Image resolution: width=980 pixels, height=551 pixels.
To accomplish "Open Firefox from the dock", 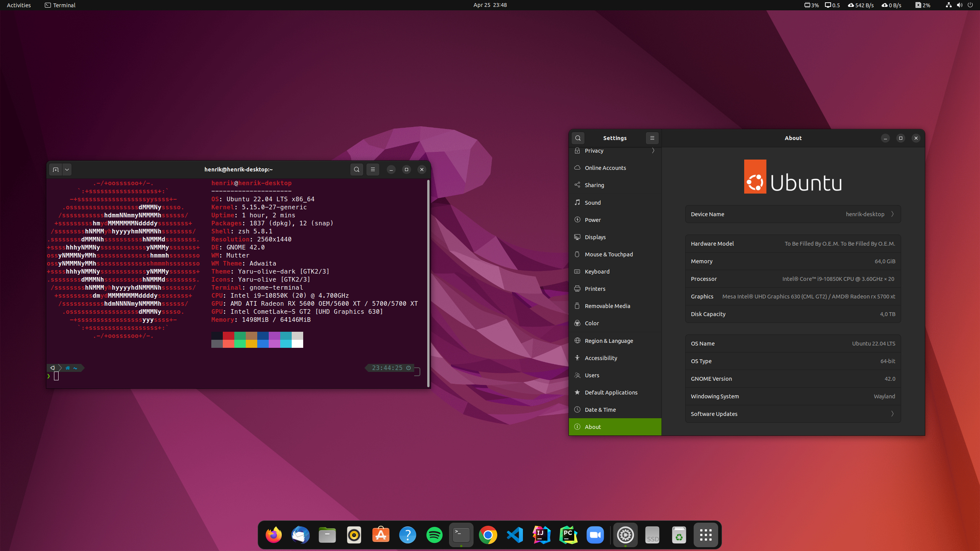I will point(273,535).
